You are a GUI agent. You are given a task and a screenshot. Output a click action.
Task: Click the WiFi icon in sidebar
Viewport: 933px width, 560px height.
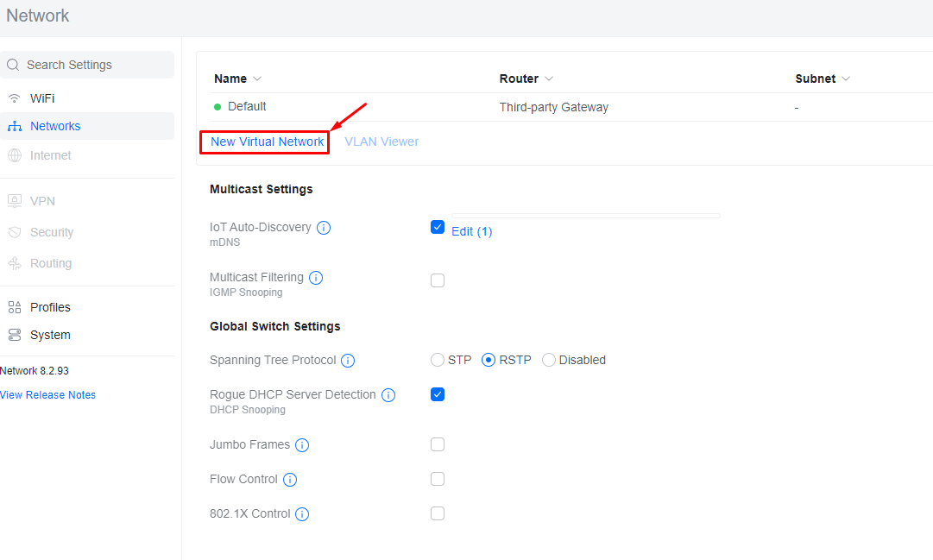[15, 98]
